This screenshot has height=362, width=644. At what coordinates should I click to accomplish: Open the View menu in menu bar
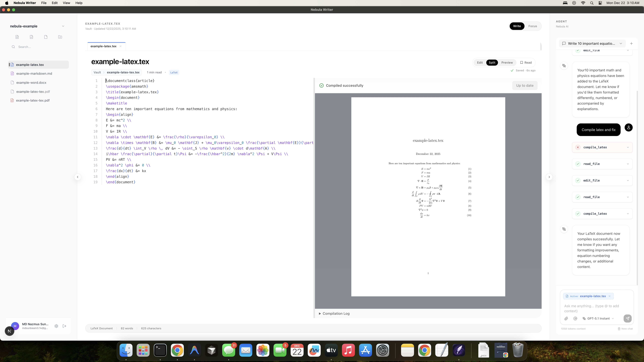pyautogui.click(x=66, y=3)
